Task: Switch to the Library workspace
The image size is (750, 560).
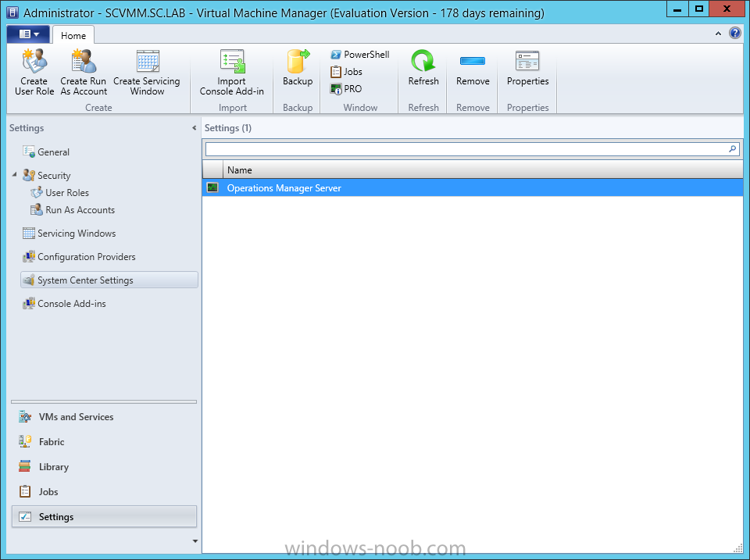Action: (x=104, y=467)
